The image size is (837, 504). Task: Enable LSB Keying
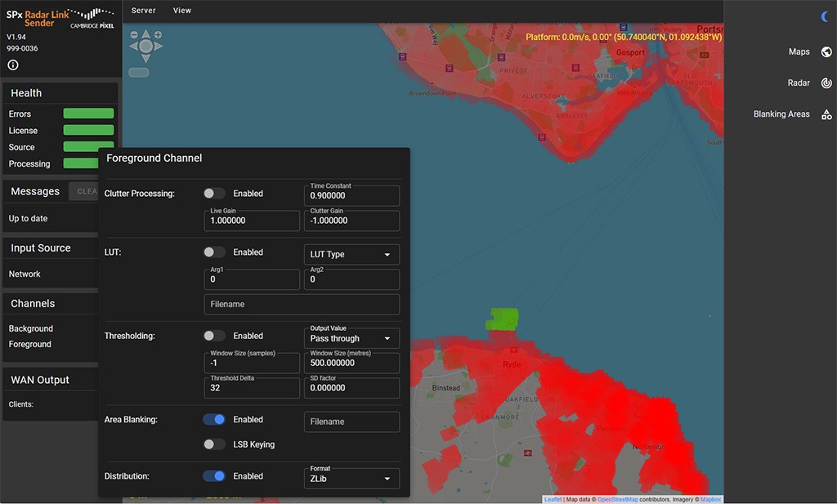pyautogui.click(x=214, y=444)
